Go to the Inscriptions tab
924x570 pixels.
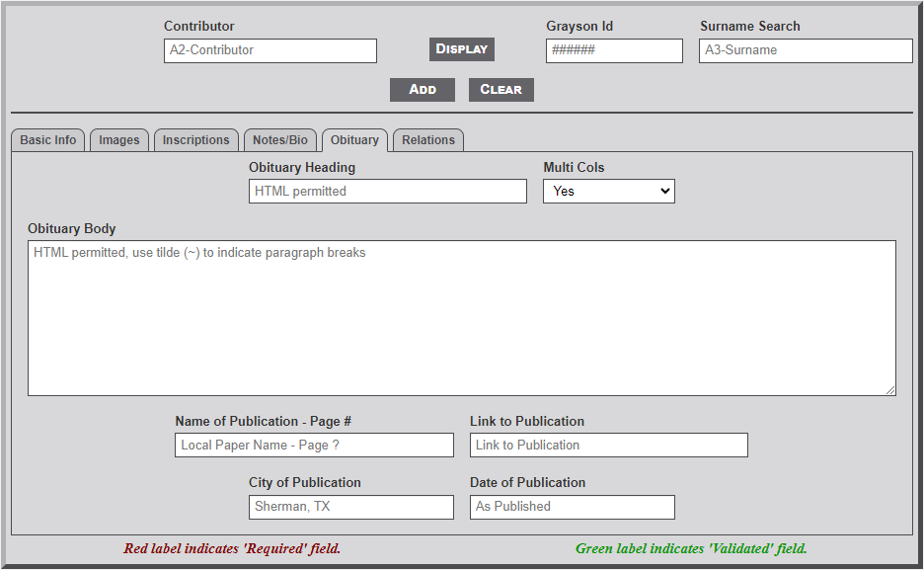click(195, 140)
